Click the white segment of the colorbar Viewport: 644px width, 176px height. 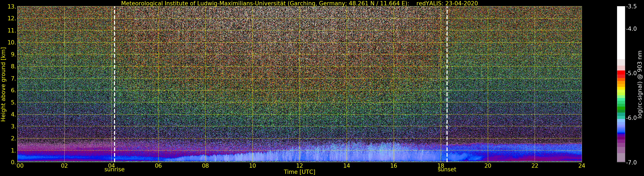(x=621, y=32)
